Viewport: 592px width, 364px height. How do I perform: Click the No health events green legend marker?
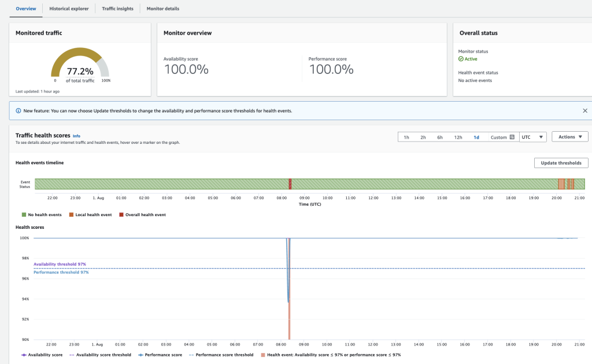coord(24,214)
